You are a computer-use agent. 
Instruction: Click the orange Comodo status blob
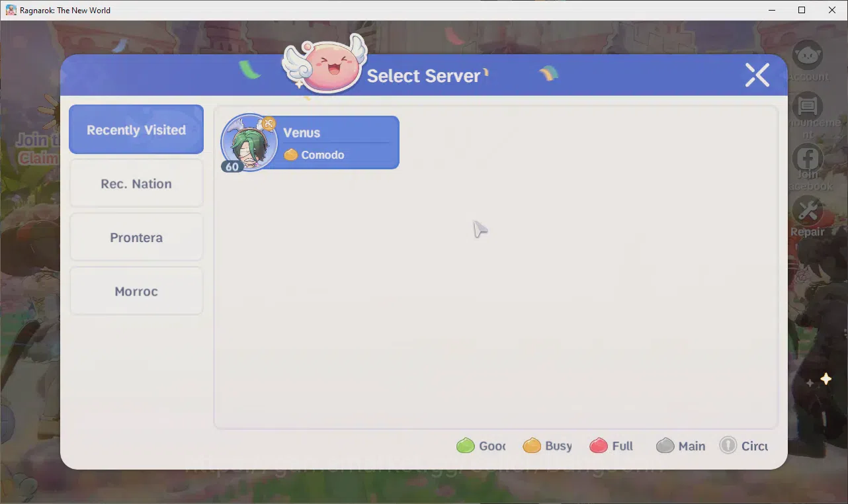pyautogui.click(x=291, y=155)
